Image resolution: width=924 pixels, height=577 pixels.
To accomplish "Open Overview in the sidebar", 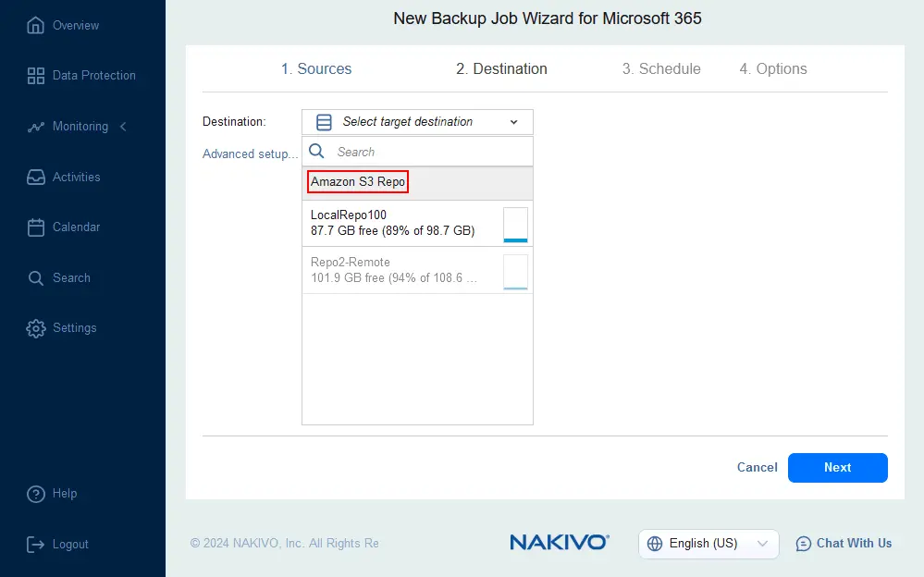I will pos(76,25).
